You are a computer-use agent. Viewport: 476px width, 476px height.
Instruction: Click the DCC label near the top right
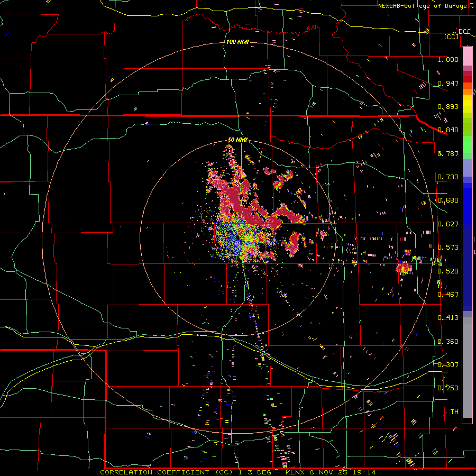pyautogui.click(x=464, y=32)
